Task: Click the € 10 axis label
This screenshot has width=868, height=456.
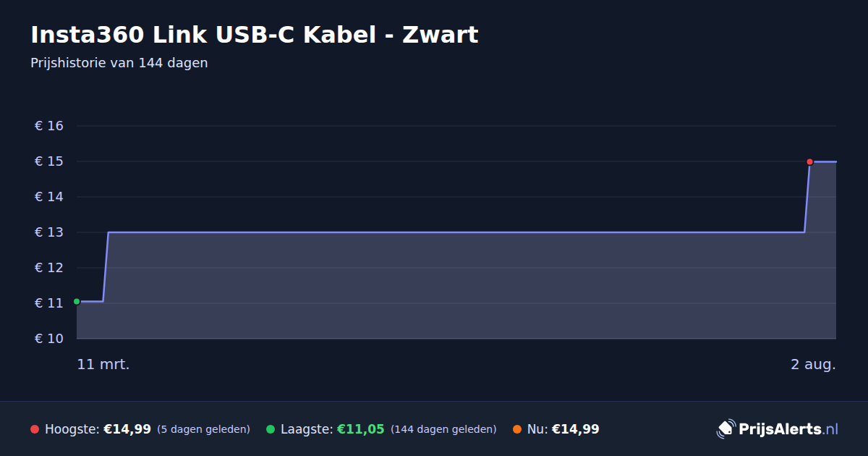Action: click(x=49, y=339)
